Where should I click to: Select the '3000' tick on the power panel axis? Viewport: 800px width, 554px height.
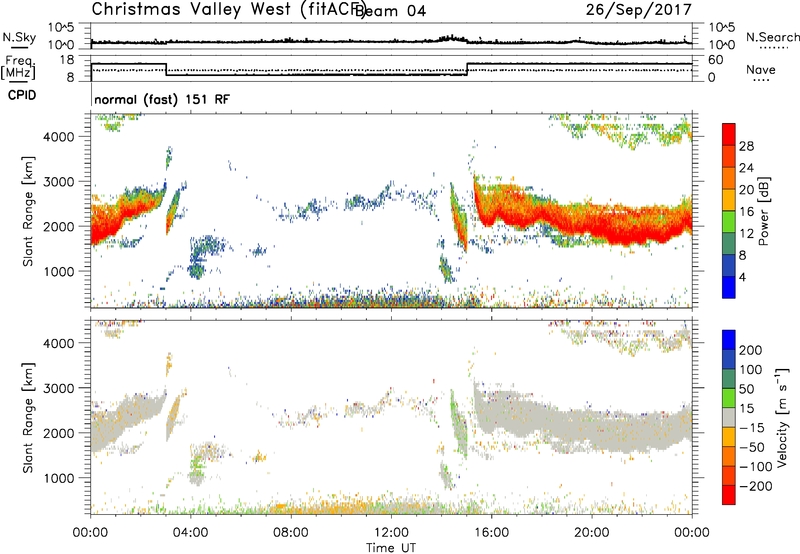58,182
